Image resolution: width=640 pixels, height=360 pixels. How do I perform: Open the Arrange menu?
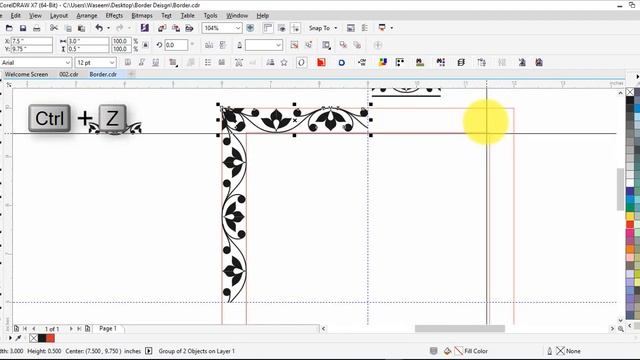tap(87, 16)
